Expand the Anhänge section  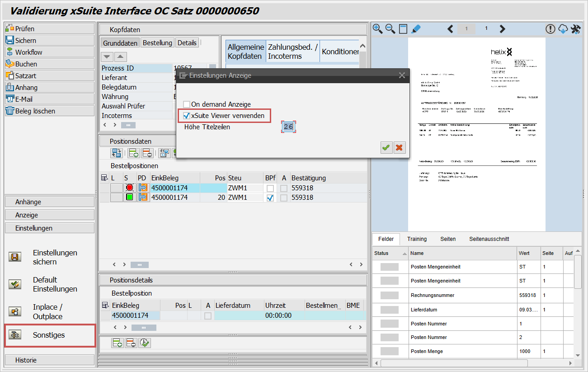[x=50, y=202]
